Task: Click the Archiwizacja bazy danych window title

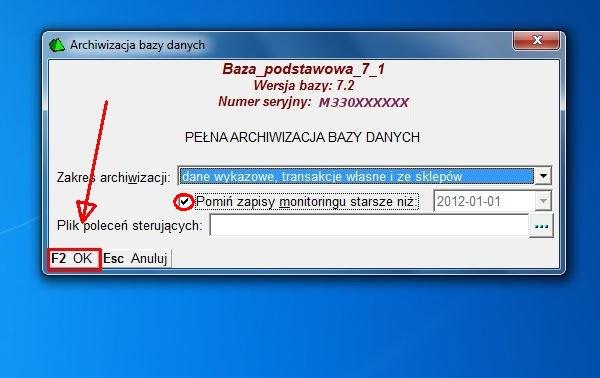Action: (x=137, y=45)
